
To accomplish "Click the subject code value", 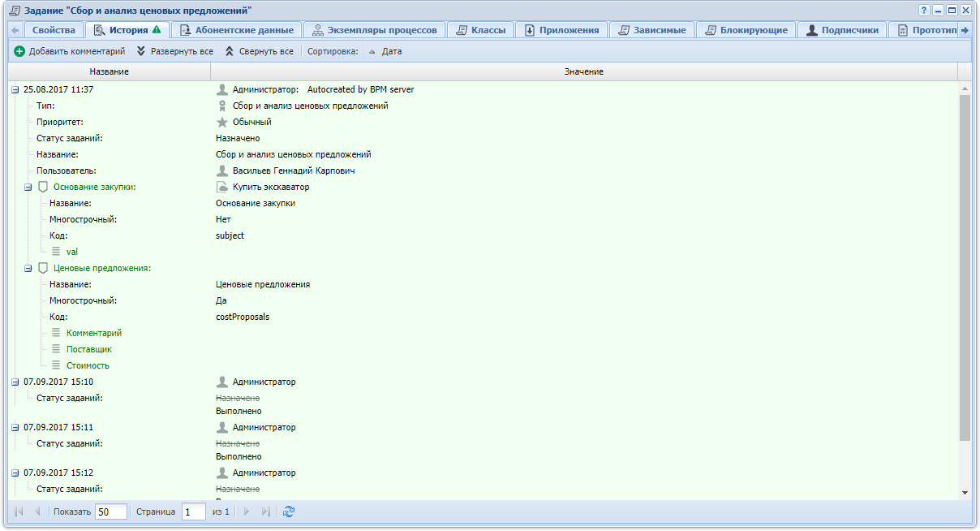I will pyautogui.click(x=230, y=235).
